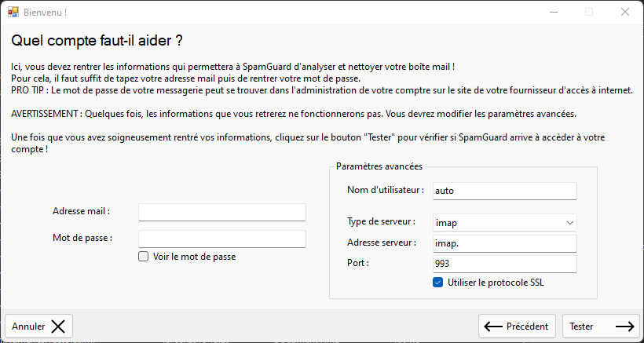Click the Port field showing 993
This screenshot has height=343, width=644.
click(x=503, y=264)
